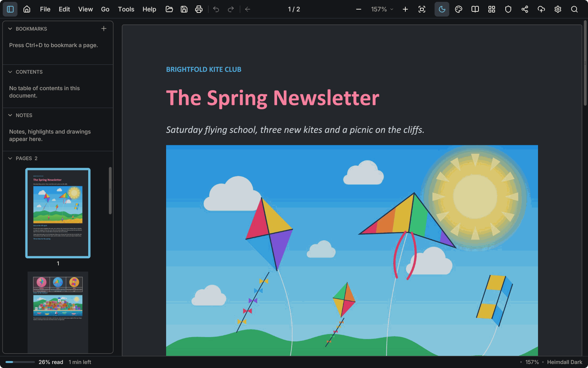Image resolution: width=588 pixels, height=368 pixels.
Task: Switch to two-page book view icon
Action: pos(475,9)
